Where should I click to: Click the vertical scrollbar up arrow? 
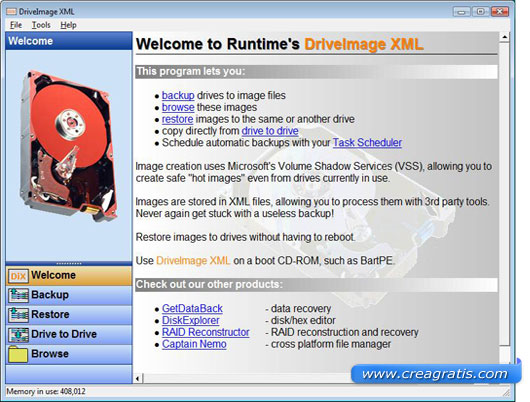[505, 37]
